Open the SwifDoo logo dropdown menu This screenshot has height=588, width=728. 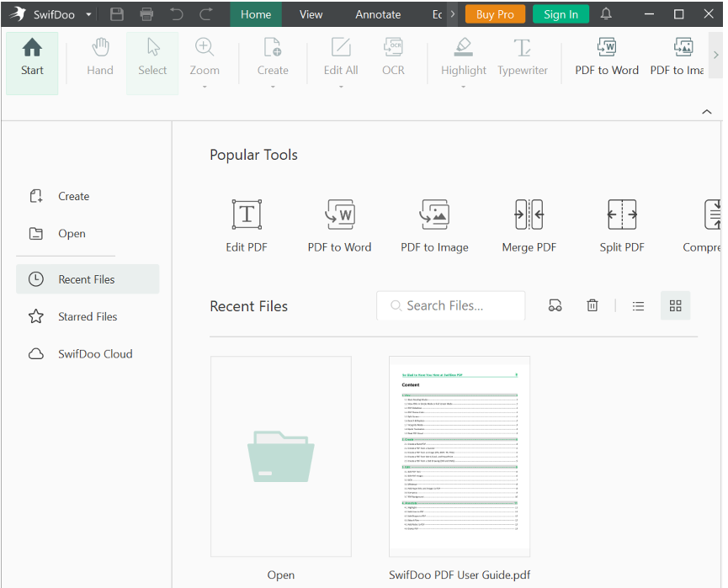(x=88, y=14)
